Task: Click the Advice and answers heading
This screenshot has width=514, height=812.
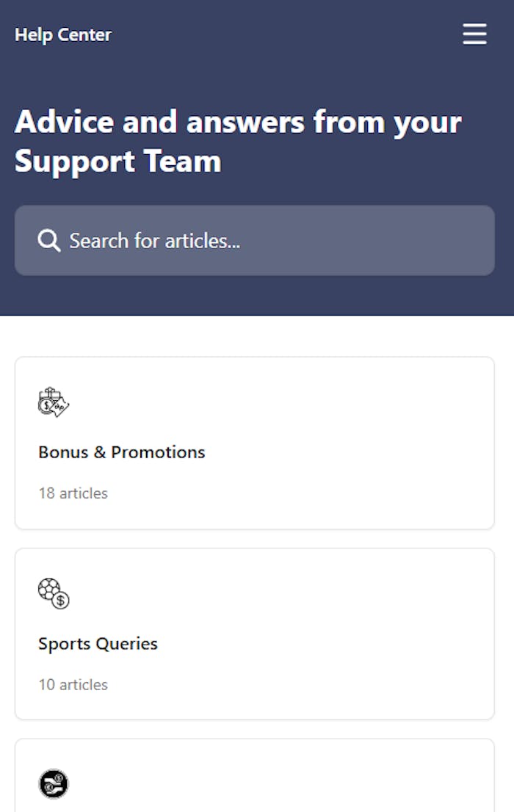Action: pyautogui.click(x=238, y=141)
